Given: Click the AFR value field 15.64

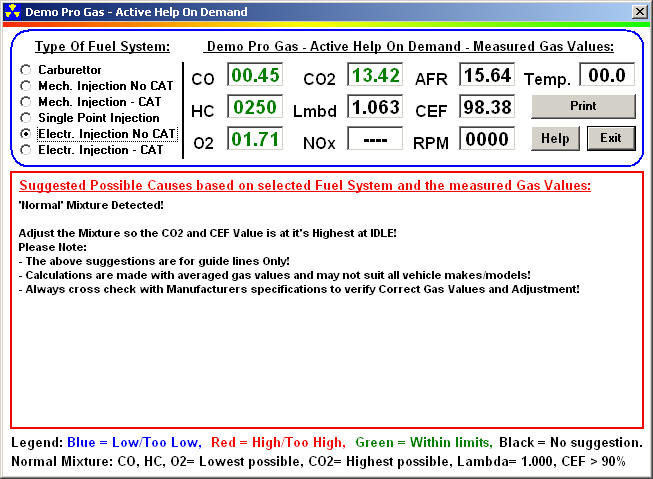Looking at the screenshot, I should pos(487,75).
